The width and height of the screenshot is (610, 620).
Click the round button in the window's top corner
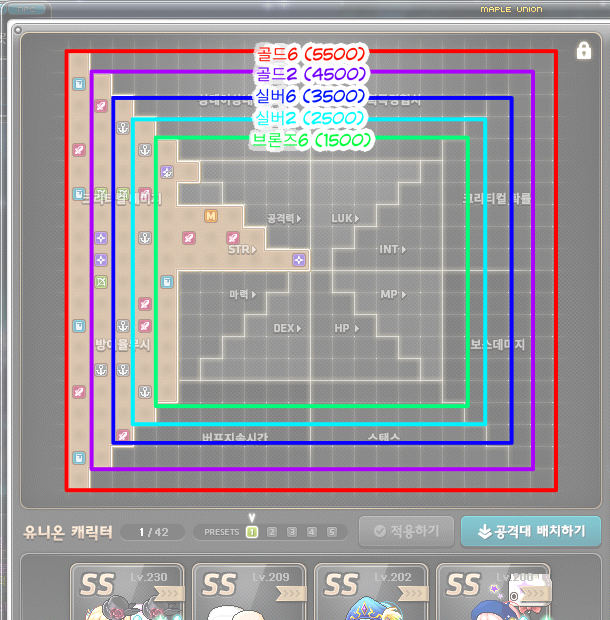(x=17, y=30)
